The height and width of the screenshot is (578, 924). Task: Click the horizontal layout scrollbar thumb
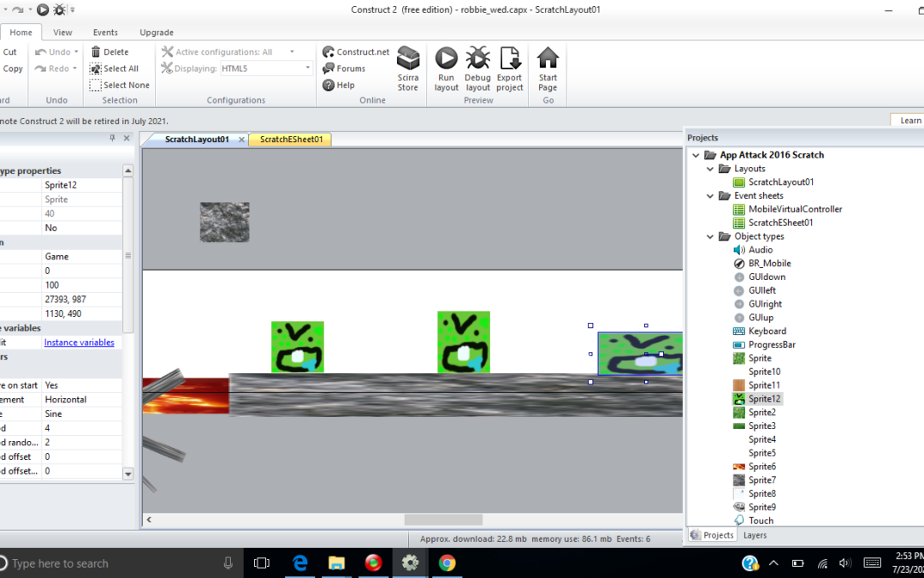[x=443, y=520]
